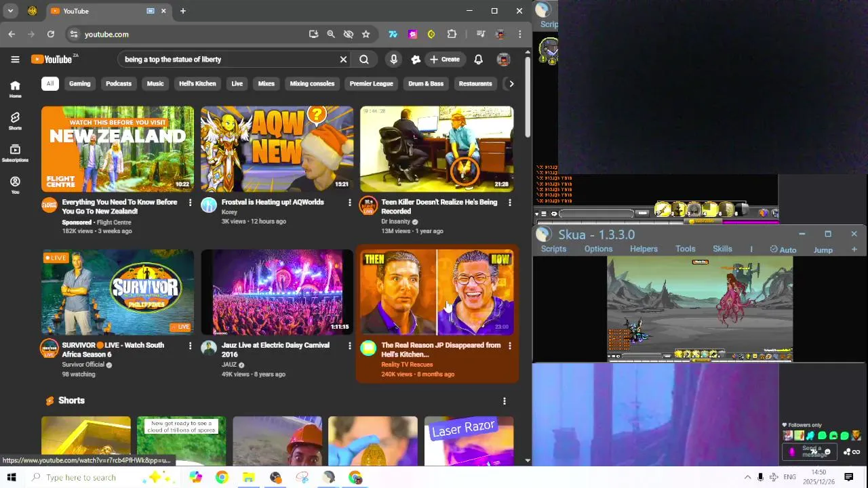Open the Reality TV Rescues channel link

tap(407, 365)
